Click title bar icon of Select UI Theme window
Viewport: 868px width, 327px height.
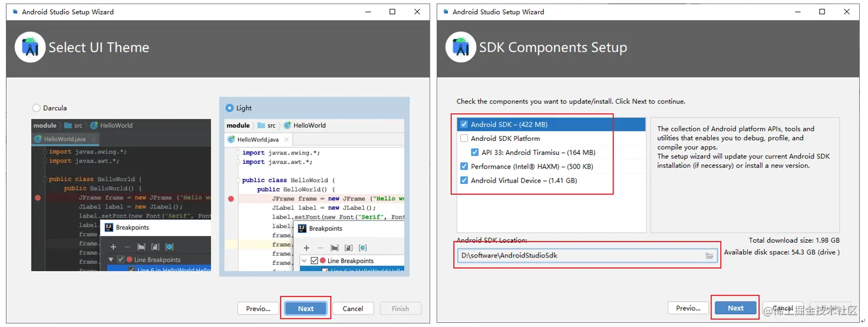[15, 12]
